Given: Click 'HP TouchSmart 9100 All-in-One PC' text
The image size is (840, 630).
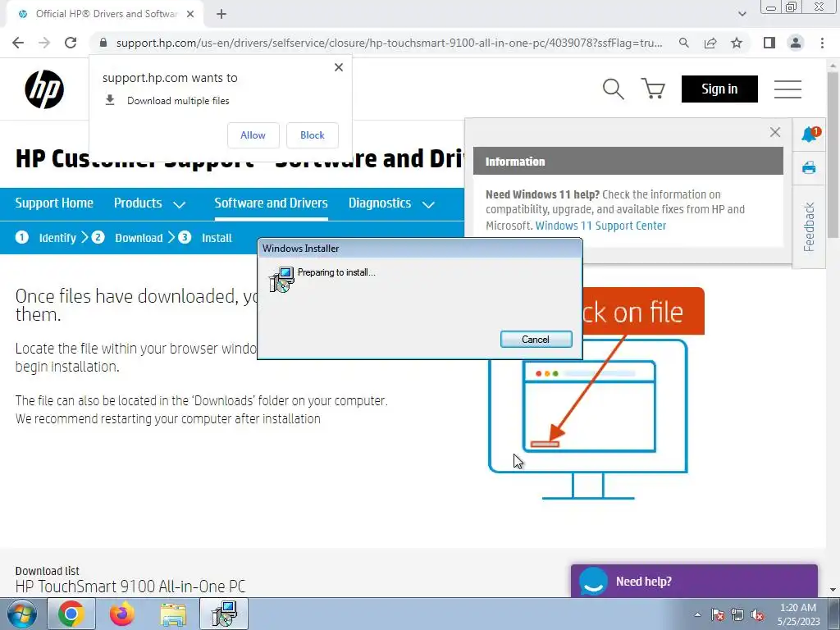Looking at the screenshot, I should pos(130,586).
